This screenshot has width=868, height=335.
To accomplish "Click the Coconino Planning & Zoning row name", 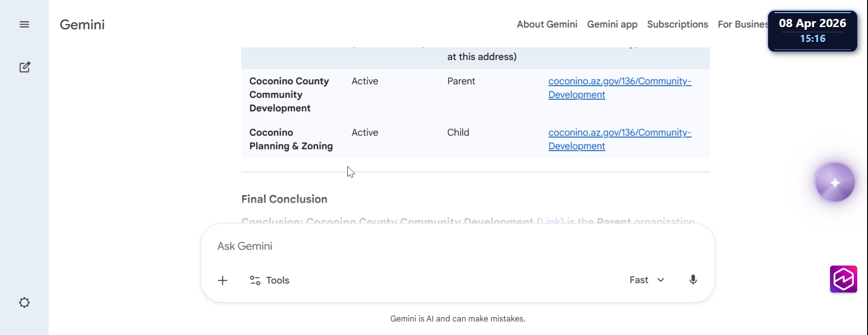I will coord(291,139).
